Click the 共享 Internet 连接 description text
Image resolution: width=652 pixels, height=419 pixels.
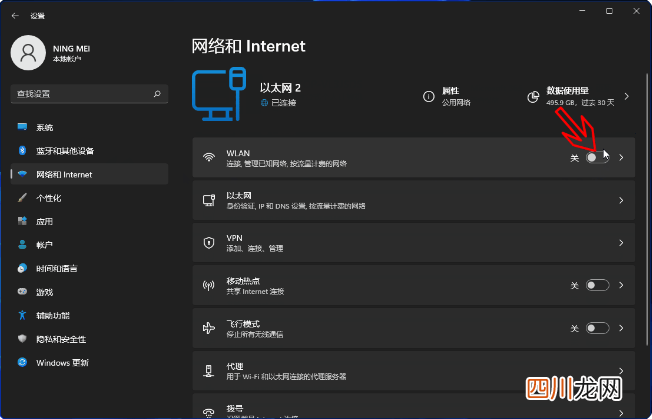(255, 291)
